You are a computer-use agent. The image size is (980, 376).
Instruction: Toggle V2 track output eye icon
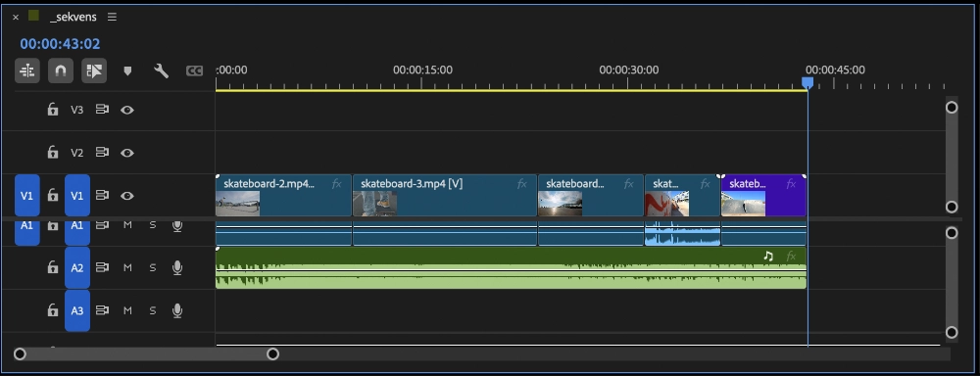pyautogui.click(x=127, y=153)
